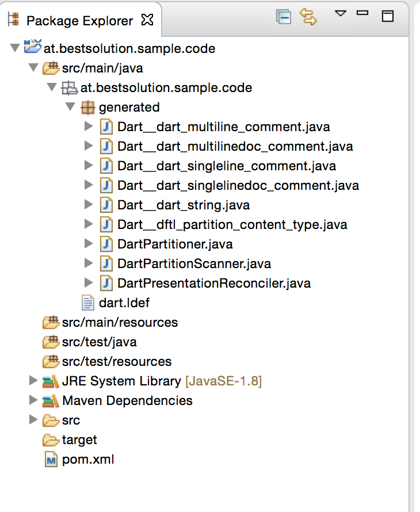Expand Dart__dart_string.java file node

(88, 205)
